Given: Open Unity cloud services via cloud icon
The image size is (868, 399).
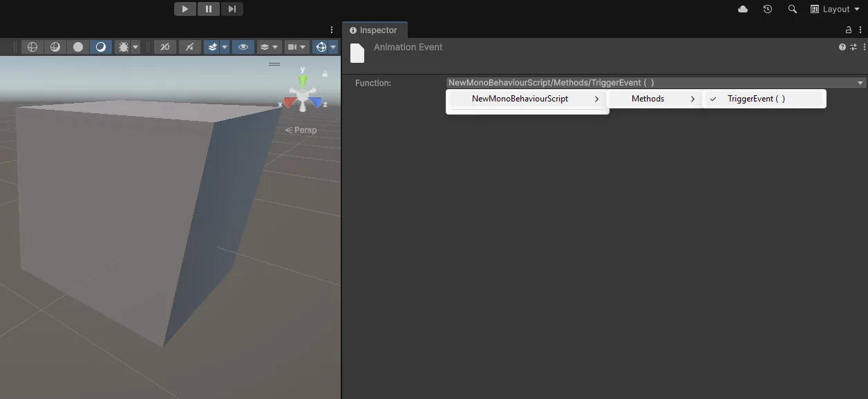Looking at the screenshot, I should (743, 9).
